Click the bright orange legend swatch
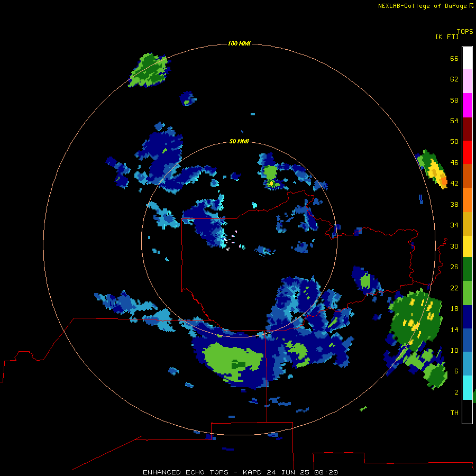Viewport: 476px width, 476px height. tap(467, 200)
